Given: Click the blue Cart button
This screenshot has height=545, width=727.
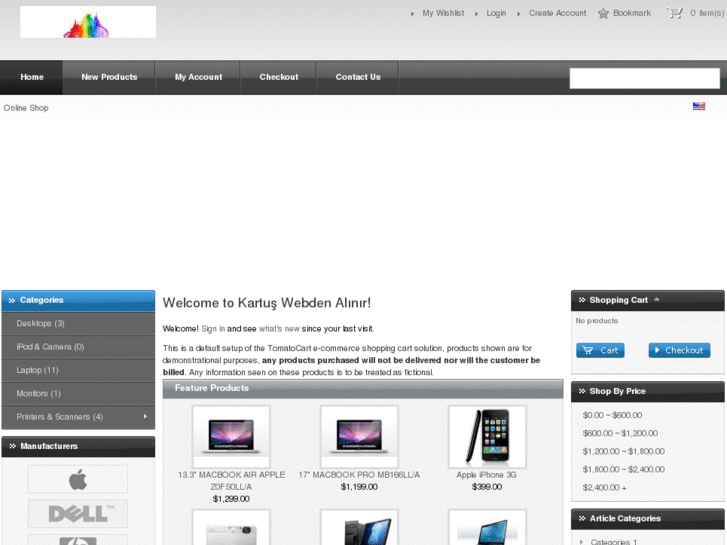Looking at the screenshot, I should point(600,350).
